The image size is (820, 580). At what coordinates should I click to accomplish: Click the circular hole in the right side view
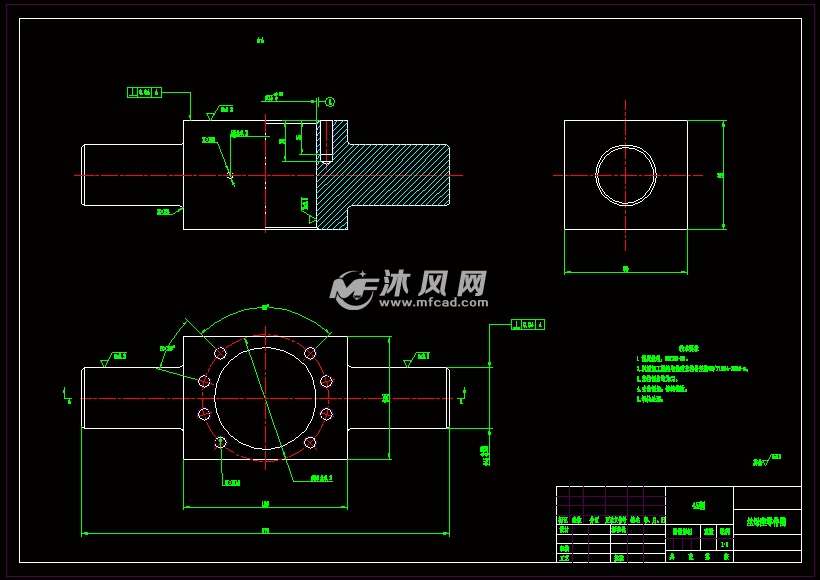(627, 175)
